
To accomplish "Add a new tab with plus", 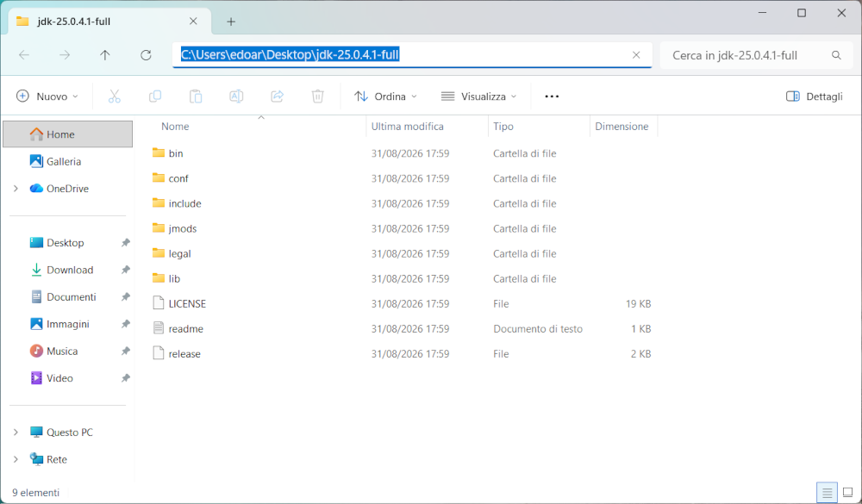I will (x=231, y=22).
